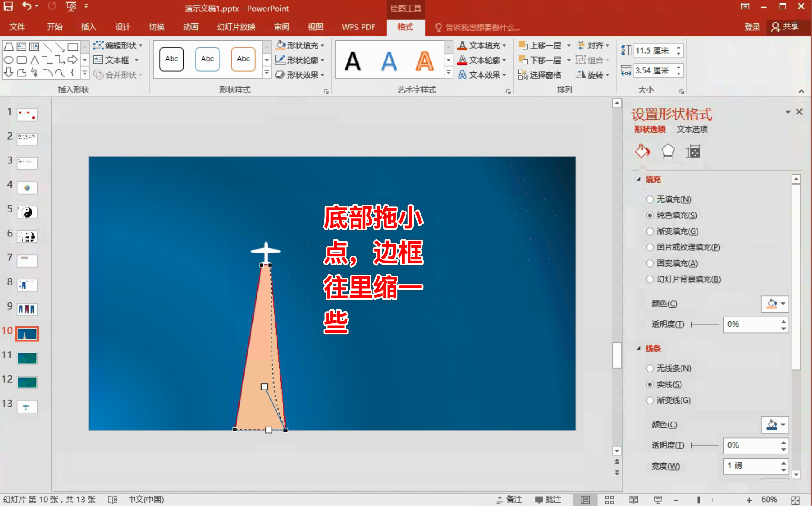Open the File (文件) tab
The width and height of the screenshot is (812, 506).
17,27
